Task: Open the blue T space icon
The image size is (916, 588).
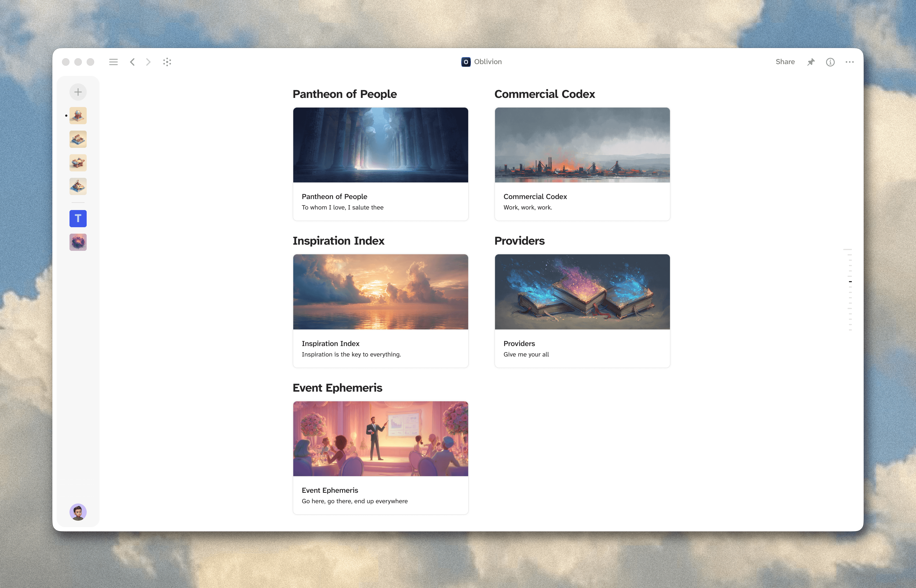Action: tap(78, 218)
